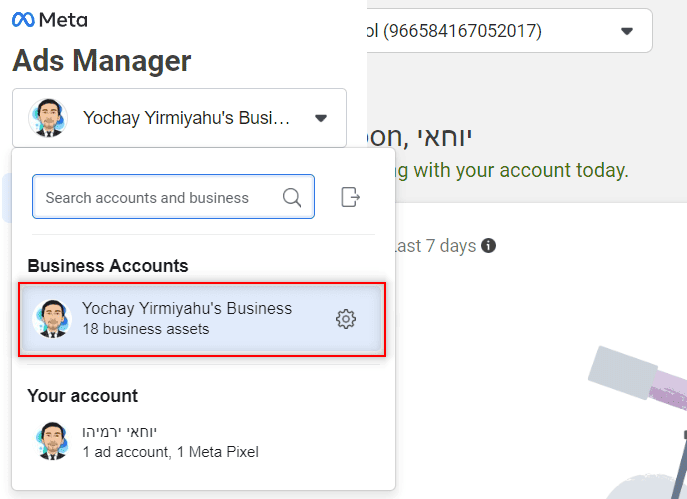Select the personal account יוחאי ירמיהו

[x=202, y=441]
